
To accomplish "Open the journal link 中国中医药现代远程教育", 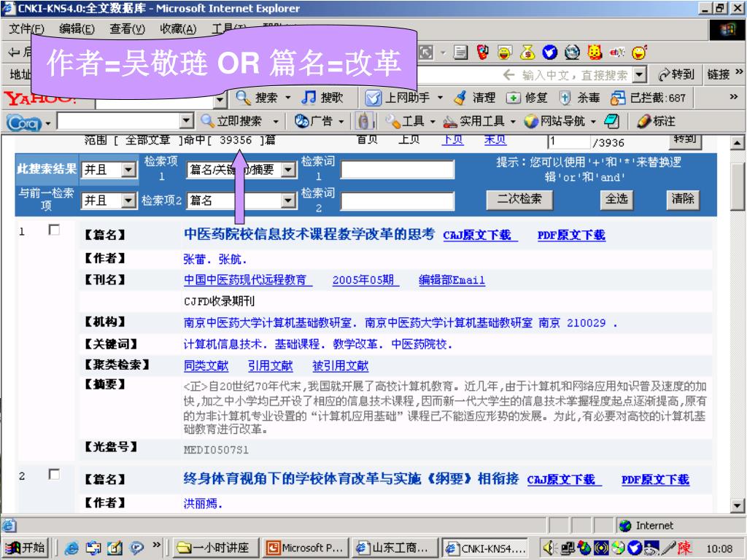I will [248, 280].
